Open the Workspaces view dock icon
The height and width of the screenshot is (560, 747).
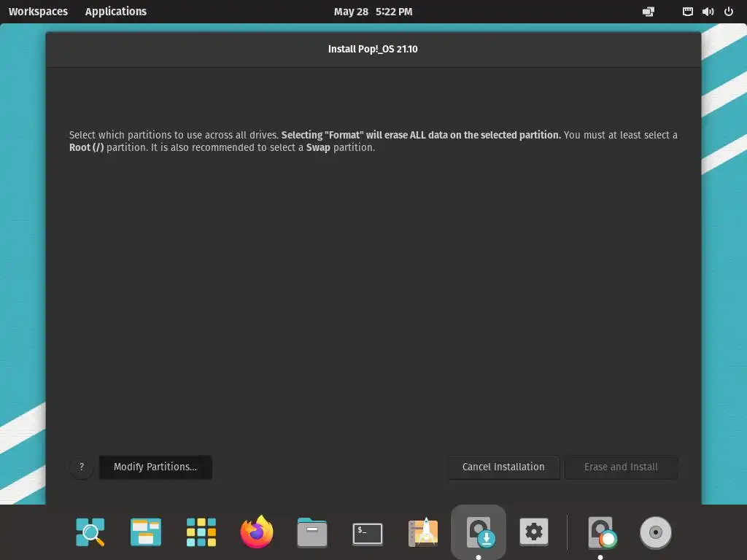(x=146, y=532)
